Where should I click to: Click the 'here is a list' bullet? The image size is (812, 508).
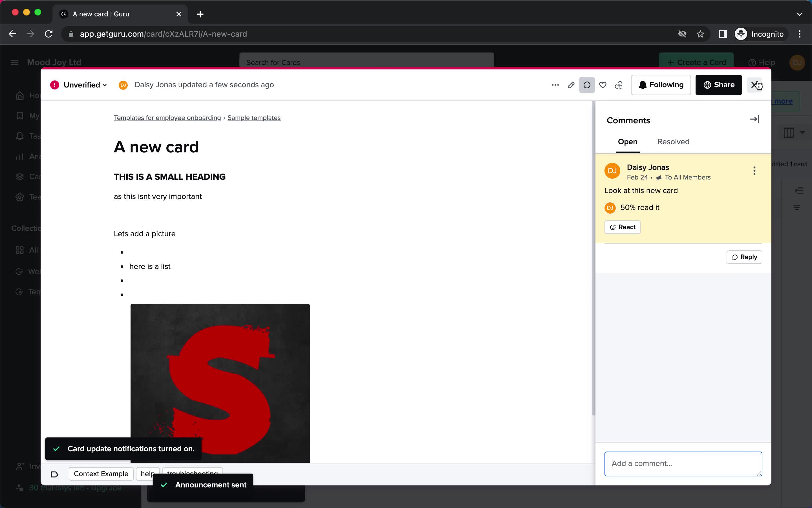(x=150, y=266)
